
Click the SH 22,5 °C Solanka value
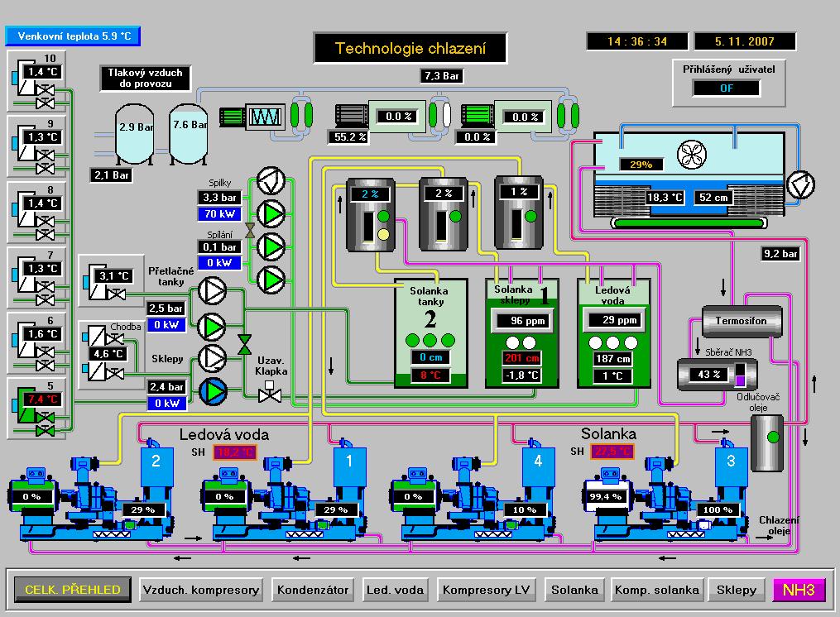(x=612, y=452)
